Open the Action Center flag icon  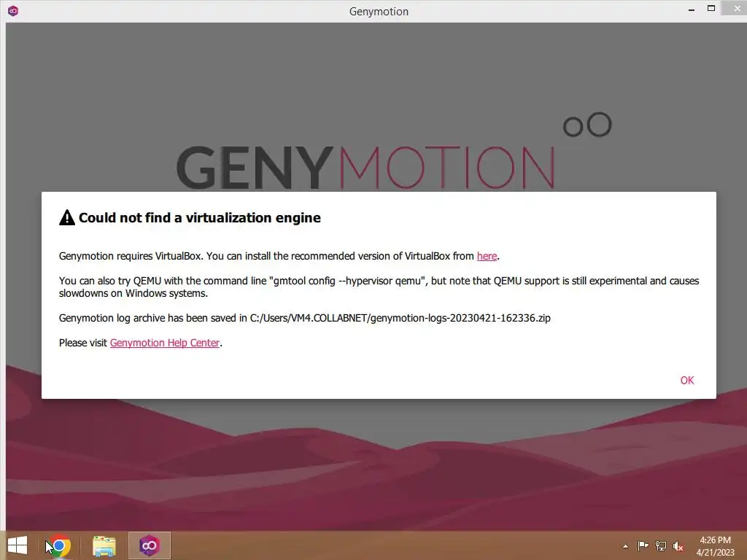click(x=643, y=545)
